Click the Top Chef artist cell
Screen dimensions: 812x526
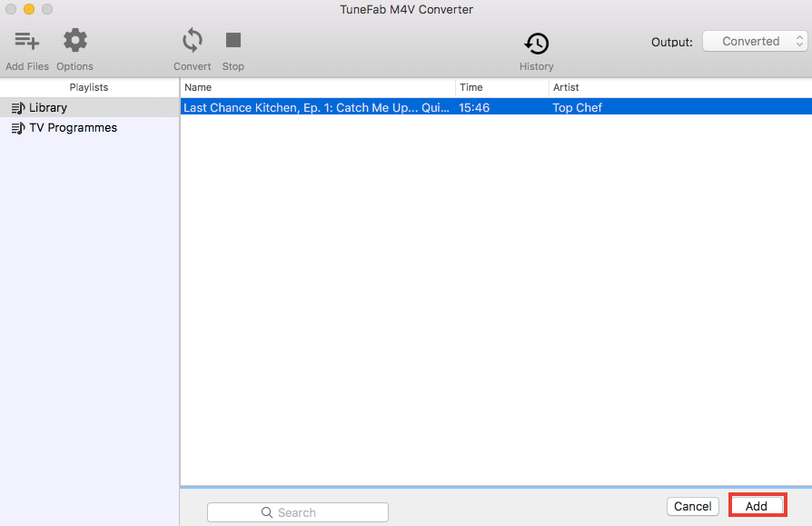click(x=578, y=108)
